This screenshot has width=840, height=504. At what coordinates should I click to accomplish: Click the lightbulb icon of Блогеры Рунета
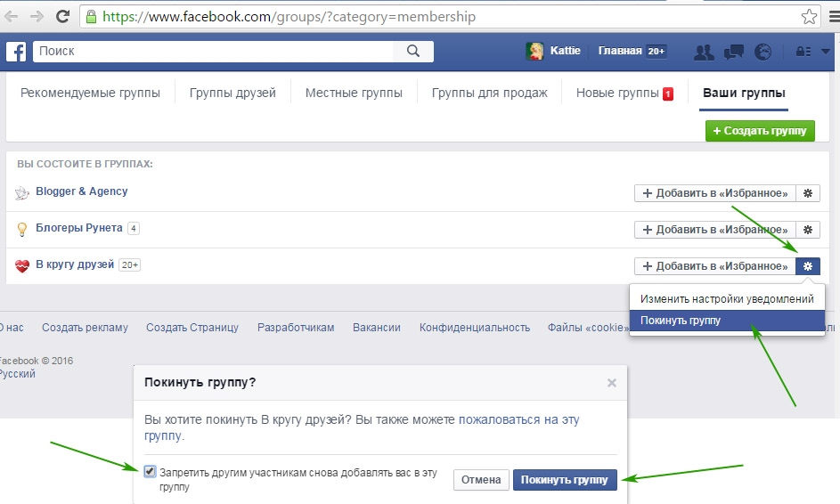22,229
